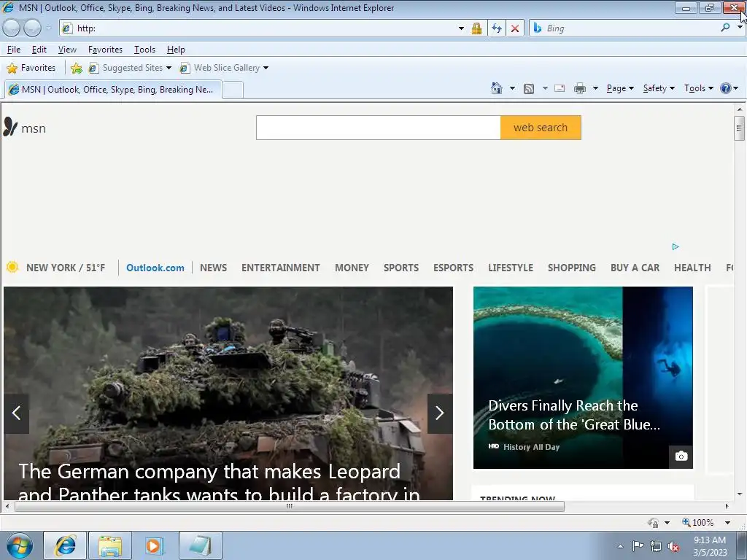Viewport: 747px width, 560px height.
Task: Go to ENTERTAINMENT section
Action: point(281,268)
